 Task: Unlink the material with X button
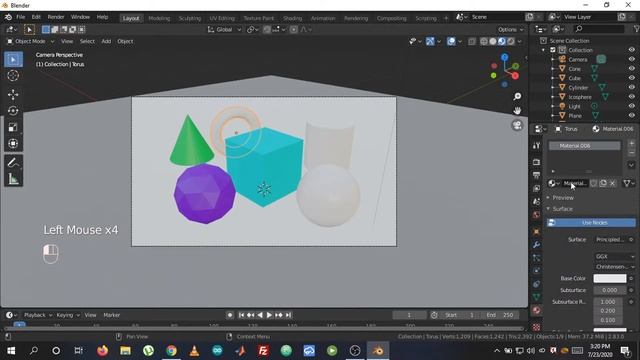pos(613,183)
